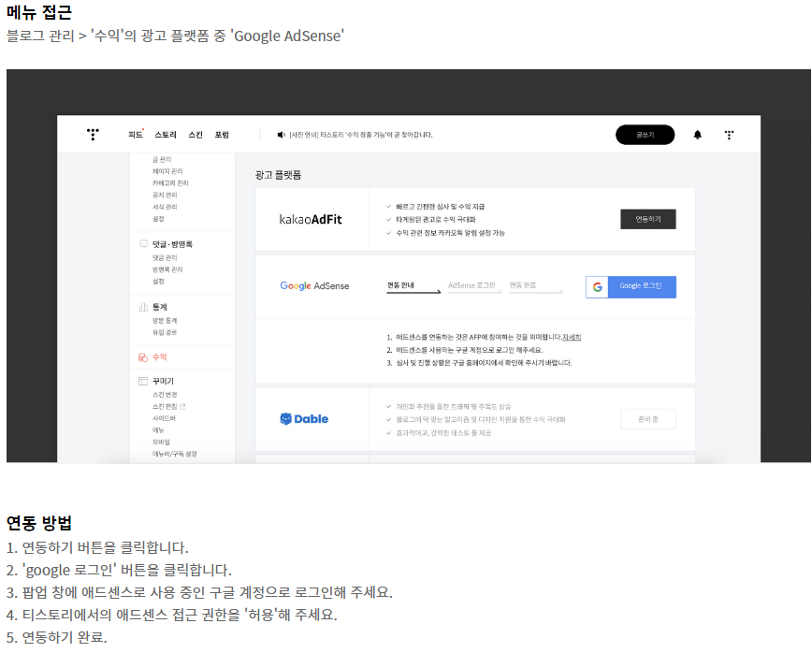The width and height of the screenshot is (812, 653).
Task: Click the Google 로그인 button
Action: 631,287
